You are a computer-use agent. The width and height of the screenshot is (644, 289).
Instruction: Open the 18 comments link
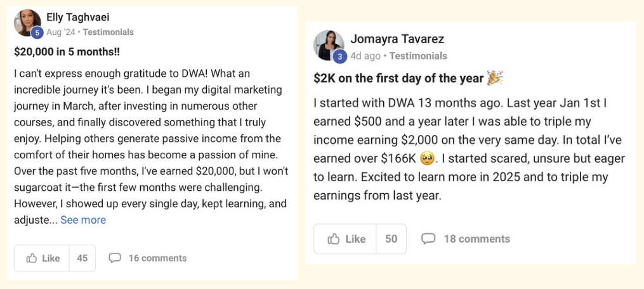point(476,239)
